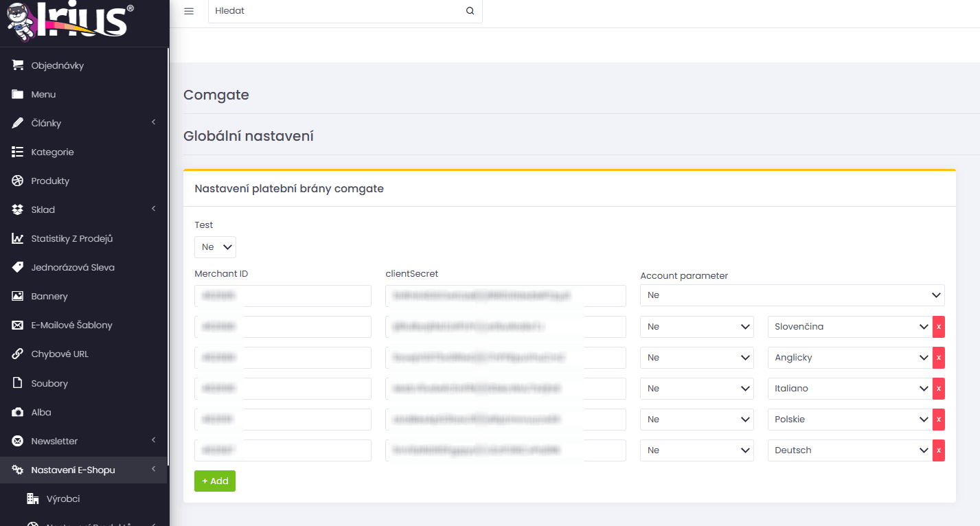Image resolution: width=980 pixels, height=526 pixels.
Task: Click the Globální nastavení heading
Action: click(249, 136)
